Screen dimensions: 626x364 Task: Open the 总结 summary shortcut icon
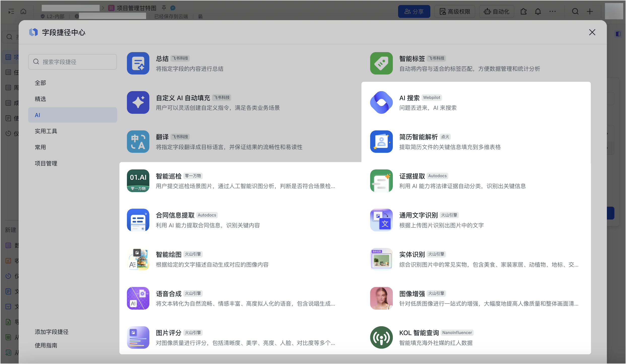[x=138, y=63]
